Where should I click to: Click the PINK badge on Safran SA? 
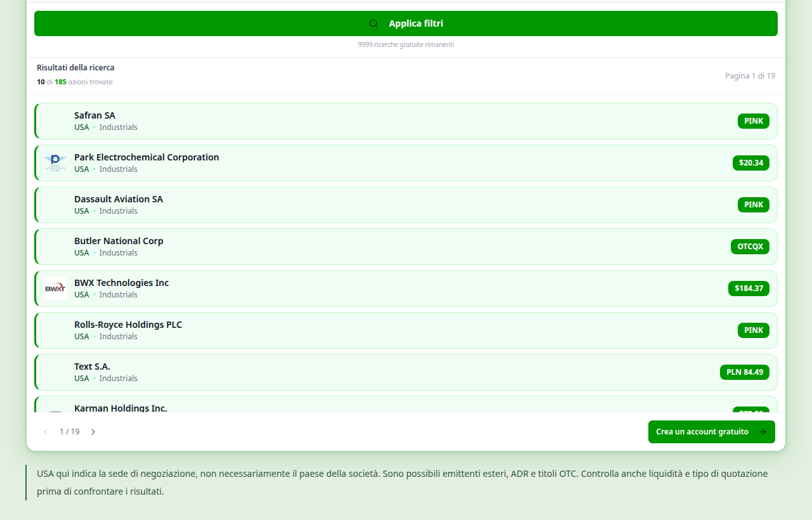pos(754,121)
